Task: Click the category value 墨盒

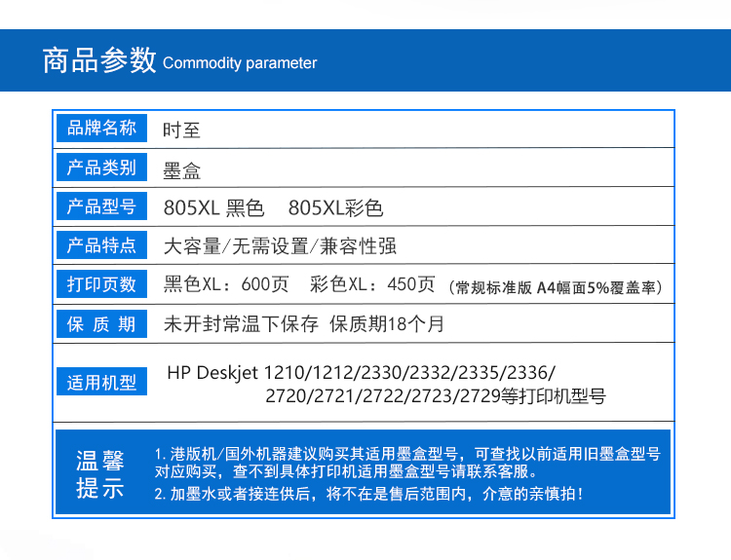Action: [181, 170]
